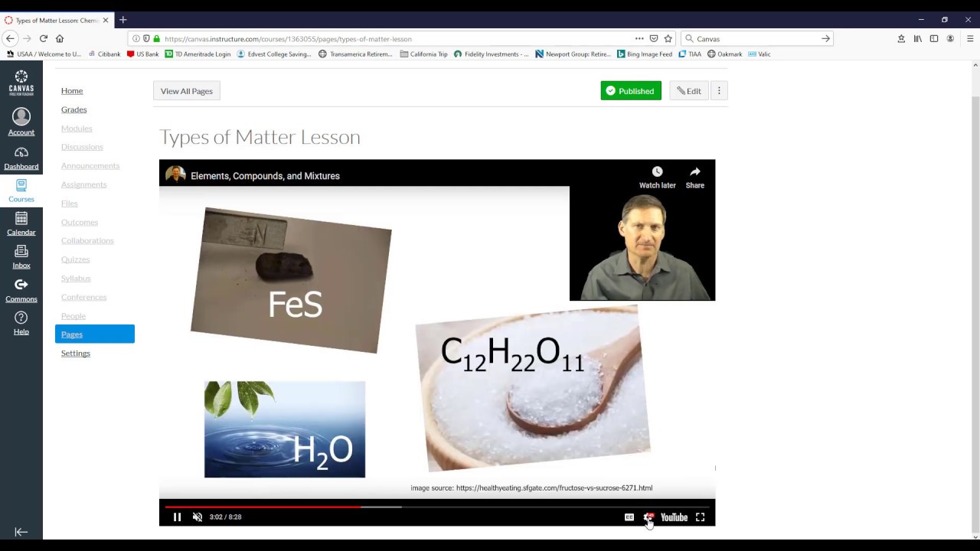Collapse the global navigation sidebar

[x=21, y=532]
